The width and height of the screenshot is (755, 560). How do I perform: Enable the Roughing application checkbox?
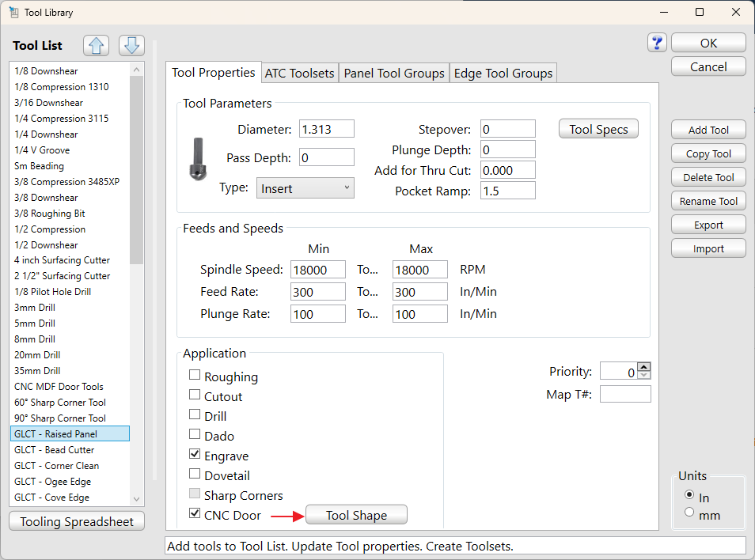[195, 376]
